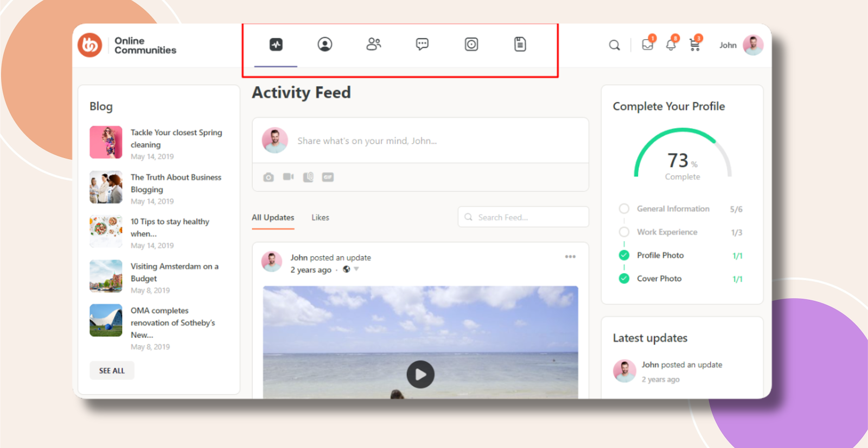Viewport: 868px width, 448px height.
Task: Select General Information profile step
Action: [x=673, y=209]
